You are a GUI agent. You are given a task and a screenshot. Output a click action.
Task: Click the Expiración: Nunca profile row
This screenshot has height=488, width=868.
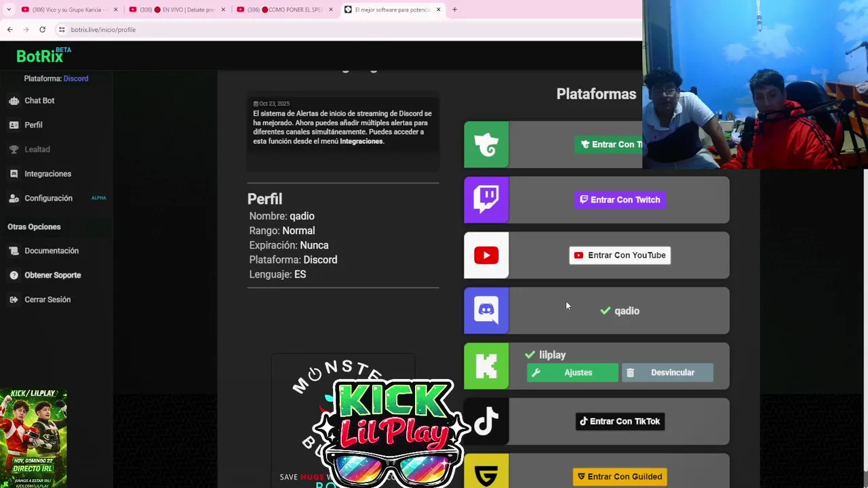point(288,245)
